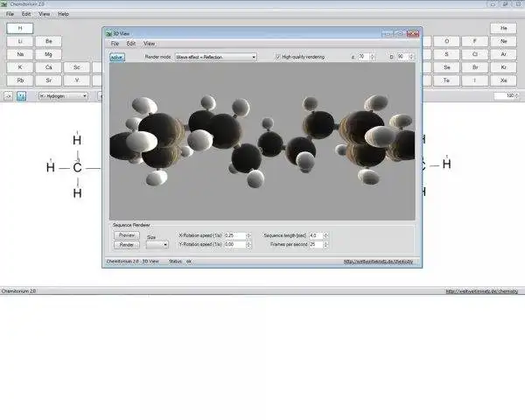Click the blue 'solve' button in 3D View

pyautogui.click(x=117, y=57)
